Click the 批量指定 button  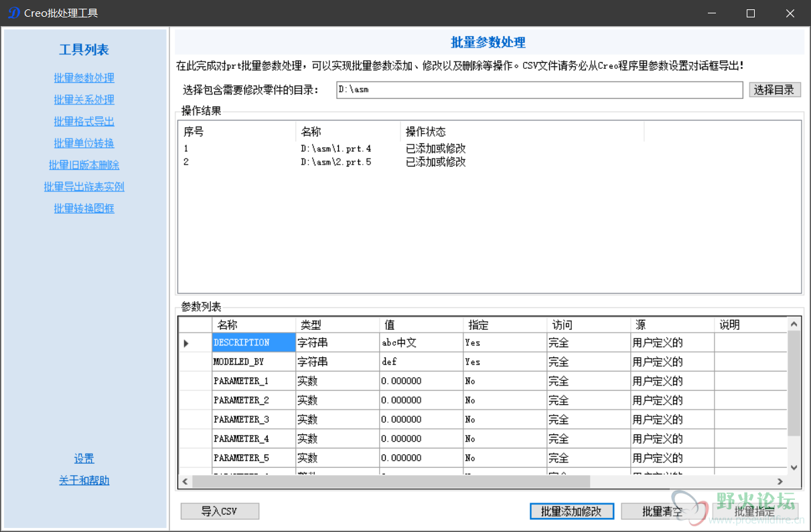click(755, 511)
